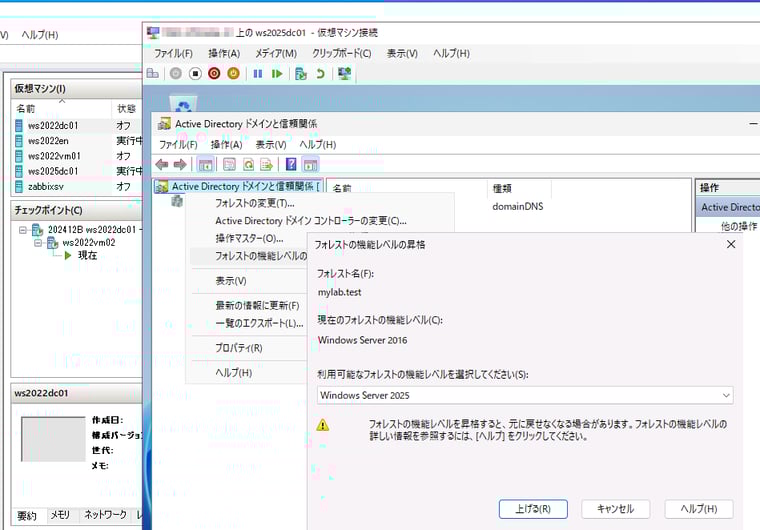
Task: Collapse the ws2022vm02 checkpoint node
Action: coord(37,243)
